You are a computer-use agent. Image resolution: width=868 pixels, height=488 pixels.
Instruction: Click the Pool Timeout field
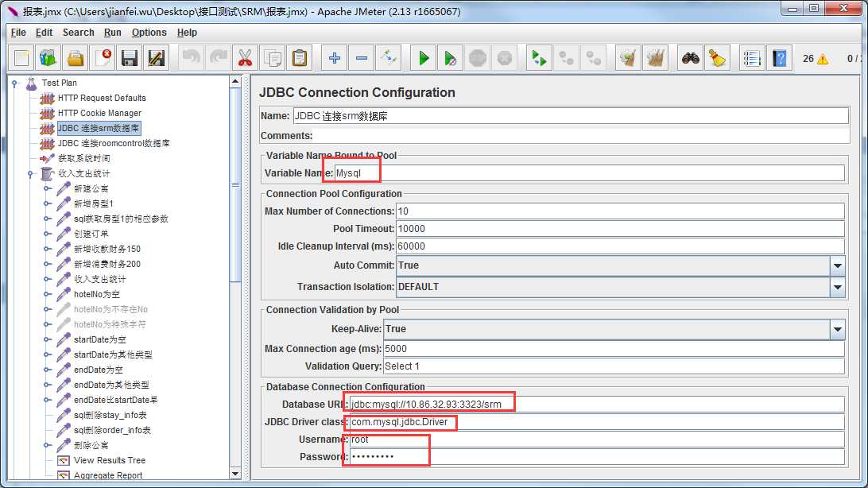pyautogui.click(x=620, y=229)
